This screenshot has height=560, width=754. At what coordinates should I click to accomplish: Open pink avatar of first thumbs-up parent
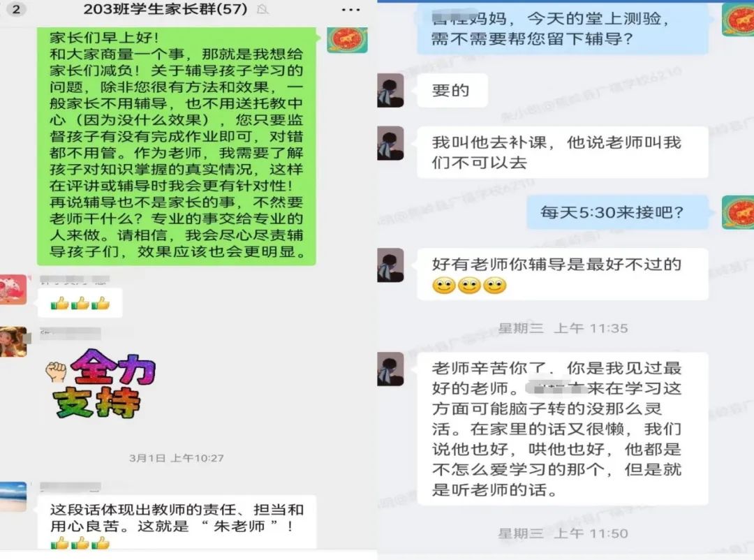(x=13, y=289)
